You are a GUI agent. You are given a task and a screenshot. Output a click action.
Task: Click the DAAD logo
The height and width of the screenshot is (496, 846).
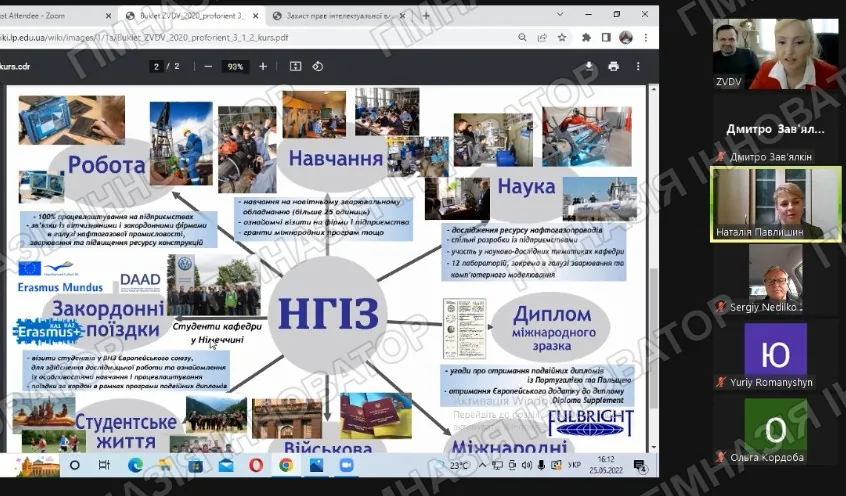pos(140,282)
